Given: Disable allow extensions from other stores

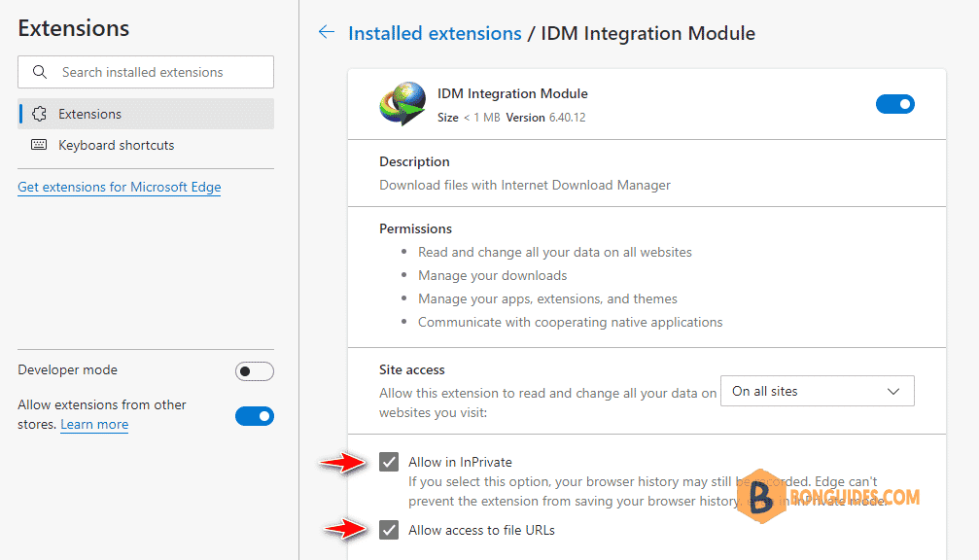Looking at the screenshot, I should click(255, 416).
